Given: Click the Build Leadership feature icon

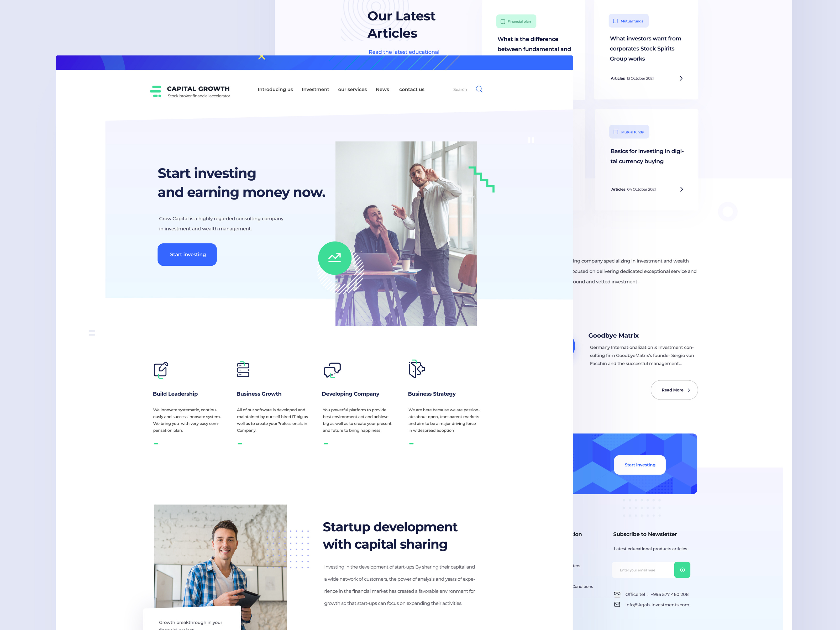Looking at the screenshot, I should (x=161, y=370).
